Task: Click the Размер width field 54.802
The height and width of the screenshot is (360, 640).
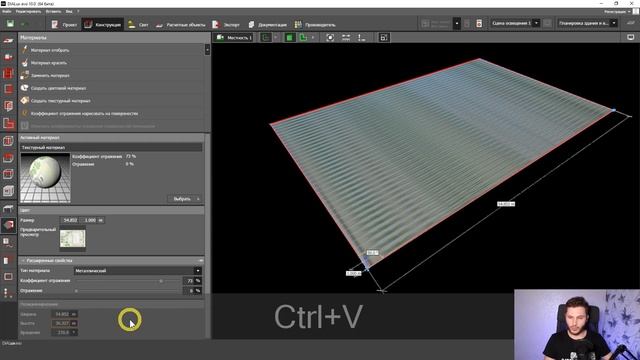Action: 70,220
